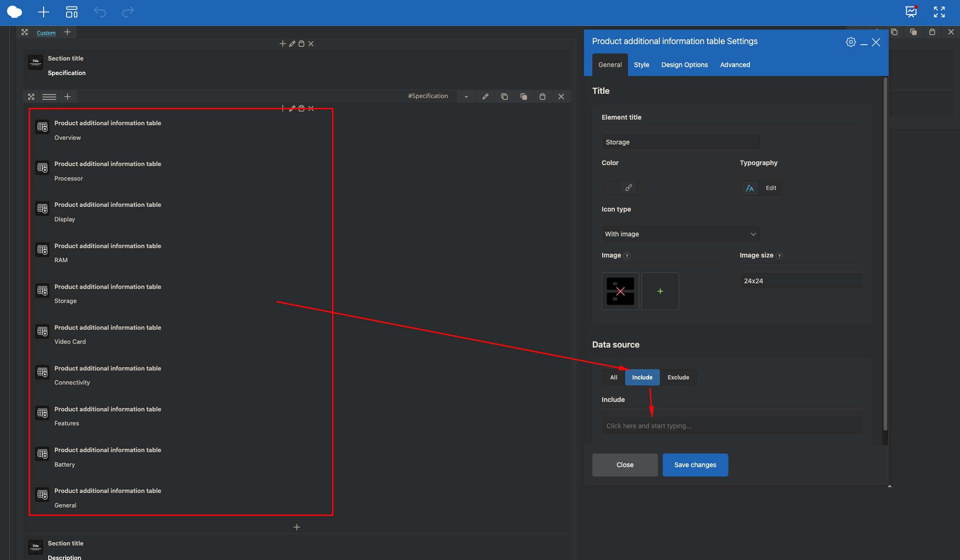Screen dimensions: 960x560
Task: Expand the #Specification row dropdown arrow
Action: tap(466, 97)
